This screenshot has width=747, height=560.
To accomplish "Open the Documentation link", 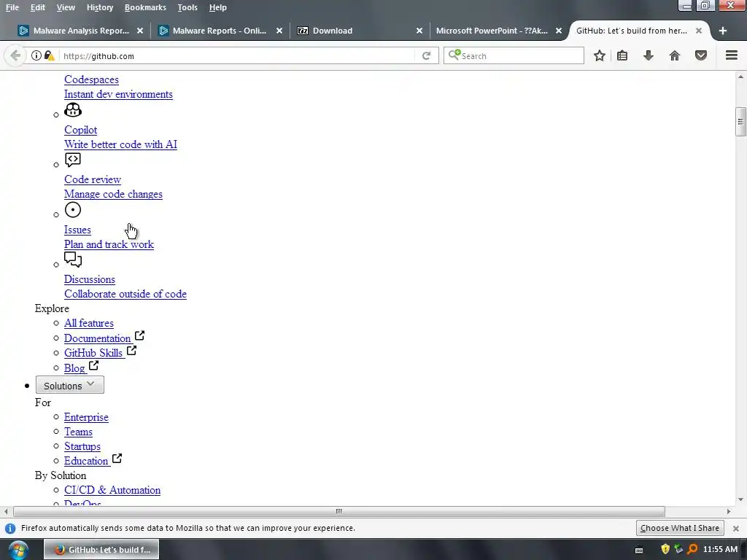I will (97, 338).
